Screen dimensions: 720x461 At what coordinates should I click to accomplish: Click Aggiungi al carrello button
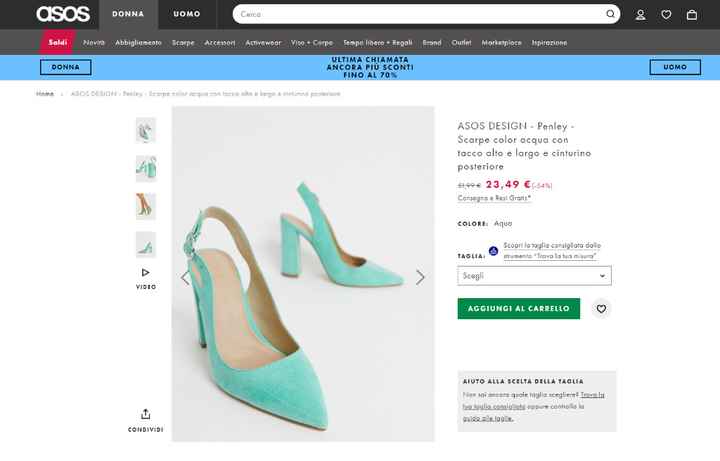(518, 309)
